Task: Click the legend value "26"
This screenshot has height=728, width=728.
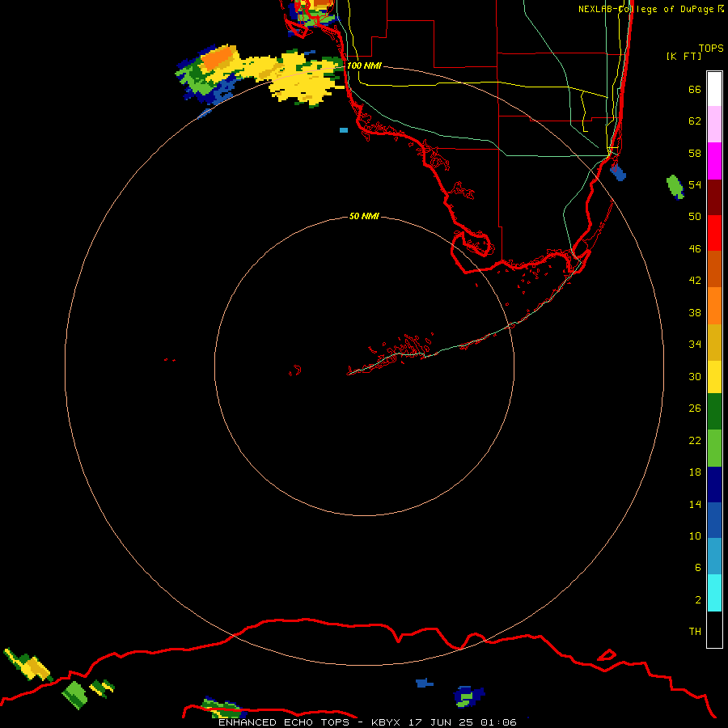Action: pos(695,408)
